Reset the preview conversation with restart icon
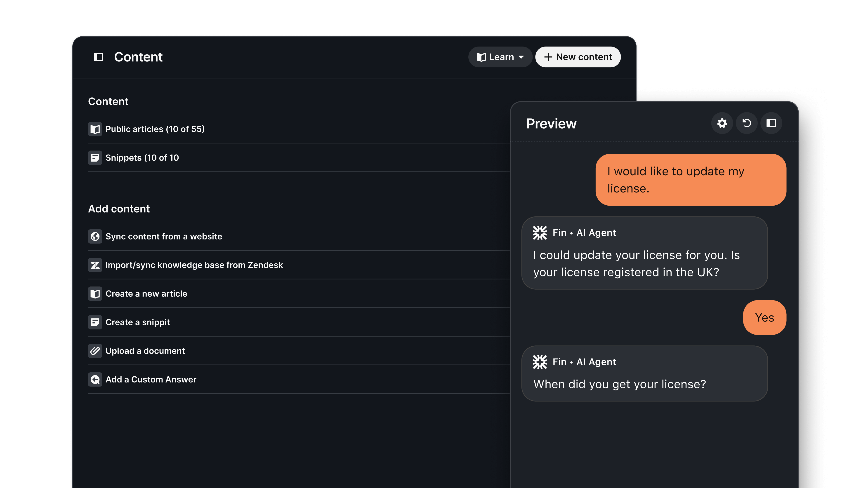Image resolution: width=868 pixels, height=488 pixels. 746,123
